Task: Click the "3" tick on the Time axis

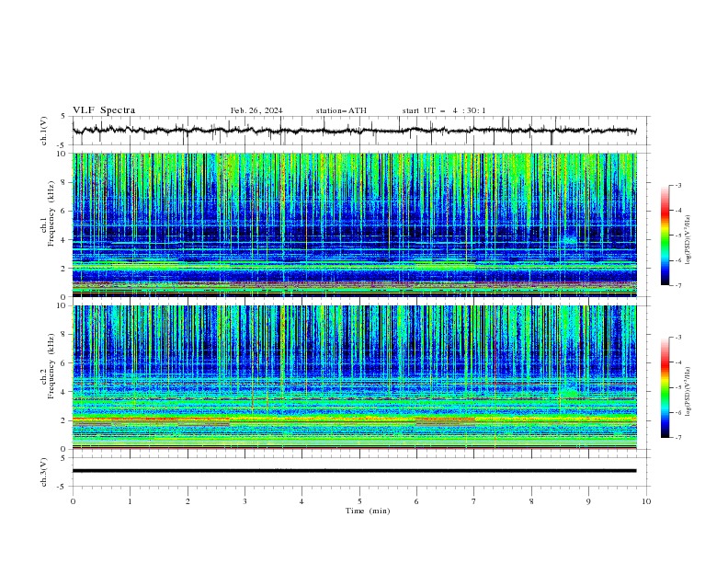Action: click(x=245, y=501)
